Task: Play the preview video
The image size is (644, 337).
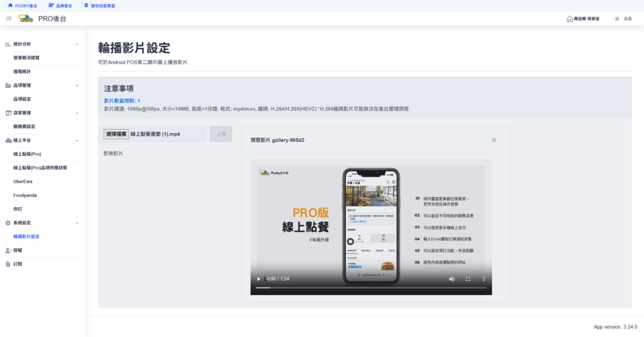Action: point(258,279)
